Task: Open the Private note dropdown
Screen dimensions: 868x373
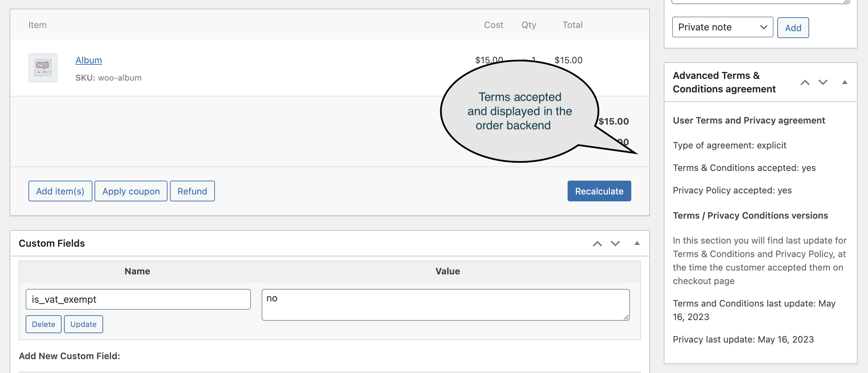Action: pyautogui.click(x=722, y=27)
